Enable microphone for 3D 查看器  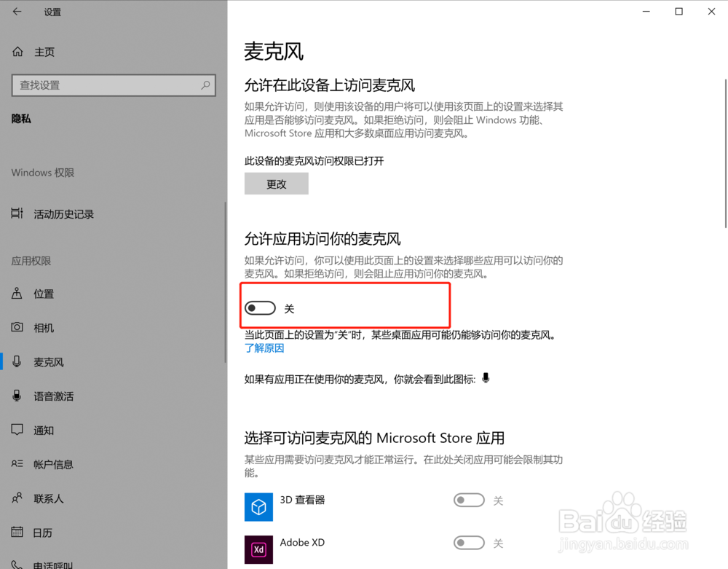[469, 500]
